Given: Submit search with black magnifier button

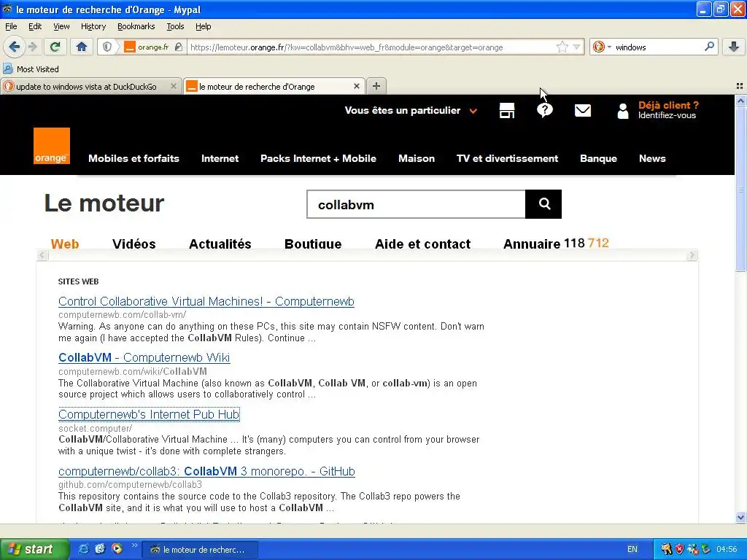Looking at the screenshot, I should point(543,204).
